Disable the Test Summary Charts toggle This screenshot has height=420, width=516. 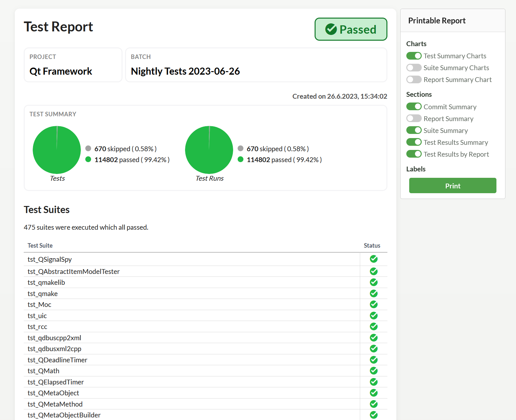(414, 56)
